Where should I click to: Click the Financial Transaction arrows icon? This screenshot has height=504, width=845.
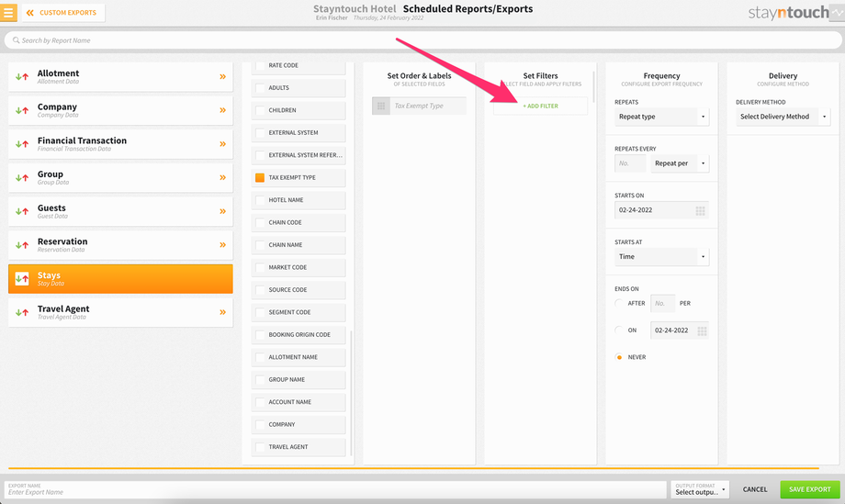[x=22, y=144]
